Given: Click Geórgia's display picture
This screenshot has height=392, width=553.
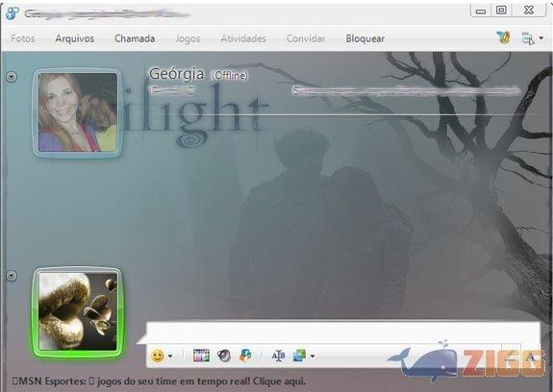Looking at the screenshot, I should 78,112.
